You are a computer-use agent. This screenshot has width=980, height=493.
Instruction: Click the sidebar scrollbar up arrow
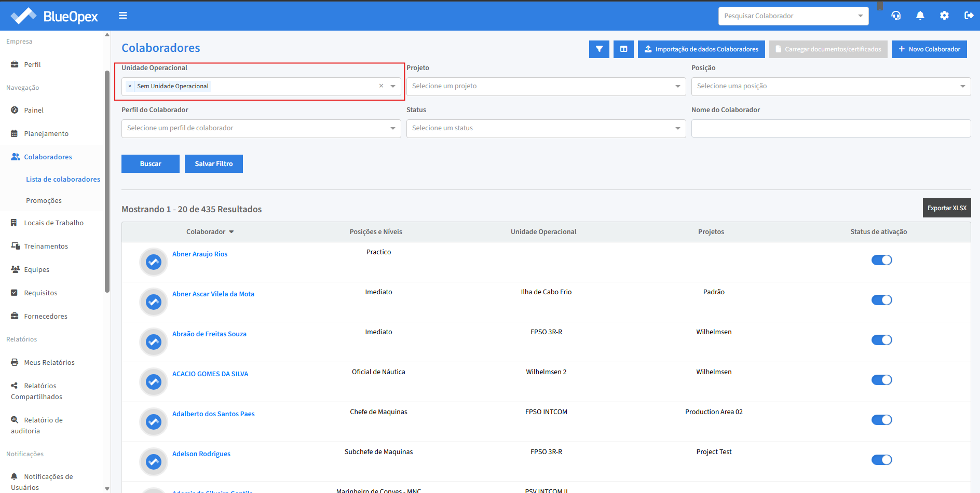(107, 35)
